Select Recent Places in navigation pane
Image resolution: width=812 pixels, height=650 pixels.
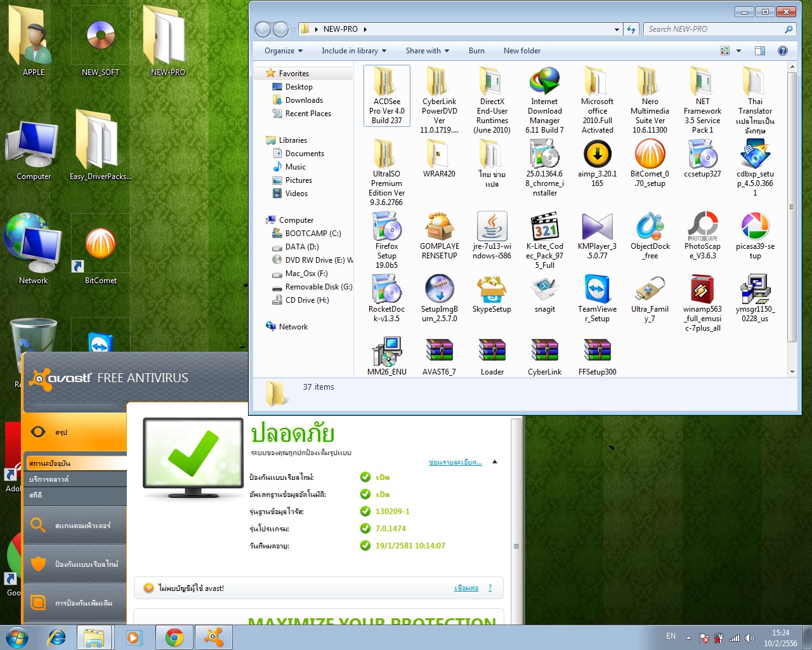[308, 114]
